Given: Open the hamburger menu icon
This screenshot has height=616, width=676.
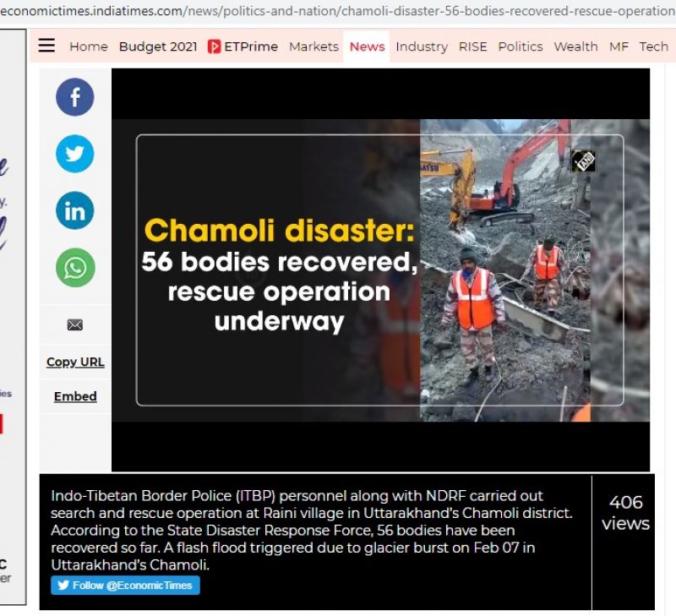Looking at the screenshot, I should 46,46.
